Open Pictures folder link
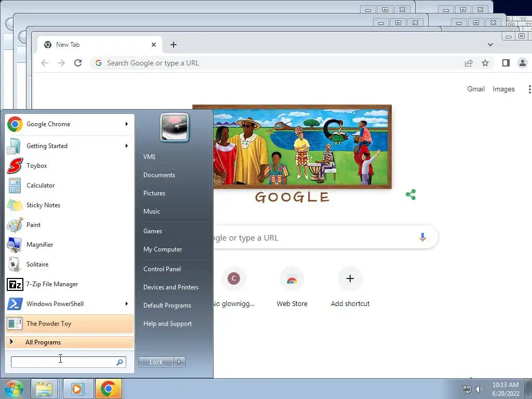The height and width of the screenshot is (399, 532). tap(154, 193)
